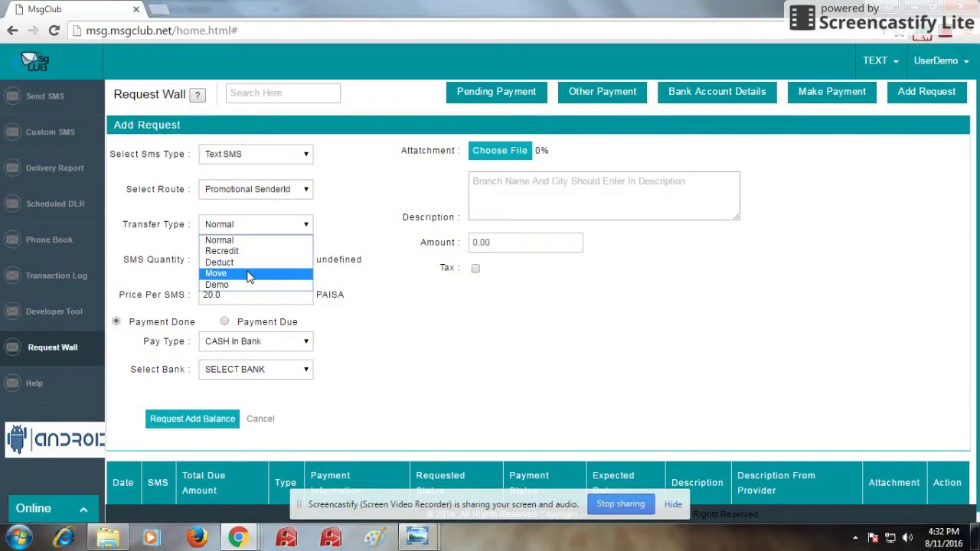The width and height of the screenshot is (980, 551).
Task: Click the Pending Payment button
Action: 496,92
